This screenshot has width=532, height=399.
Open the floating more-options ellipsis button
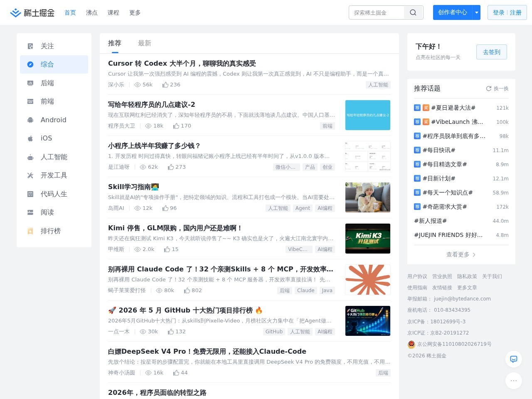click(514, 381)
